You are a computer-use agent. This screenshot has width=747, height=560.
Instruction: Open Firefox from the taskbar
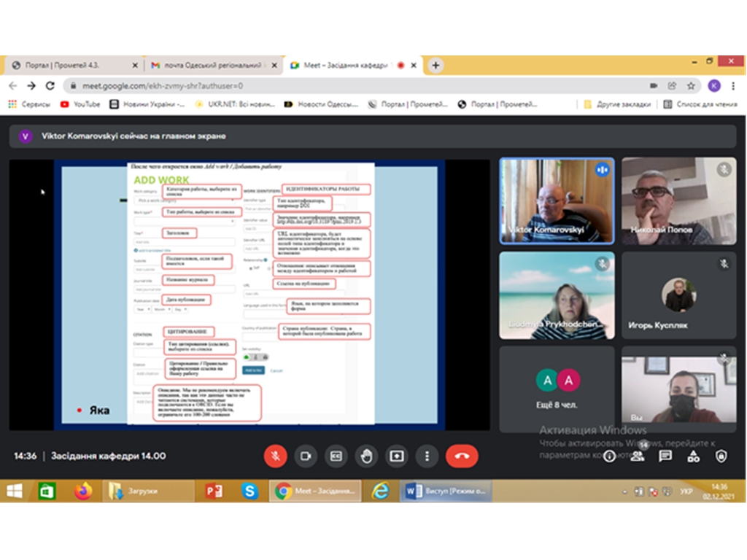pyautogui.click(x=83, y=491)
